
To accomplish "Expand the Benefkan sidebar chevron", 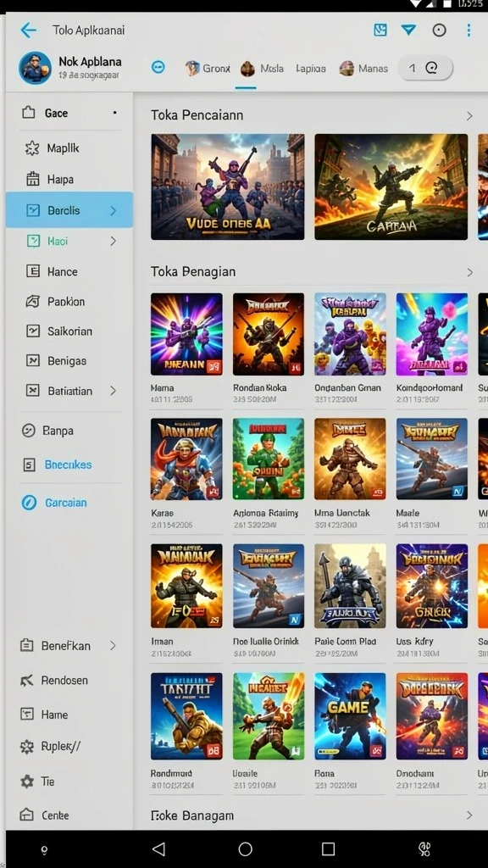I will tap(113, 645).
